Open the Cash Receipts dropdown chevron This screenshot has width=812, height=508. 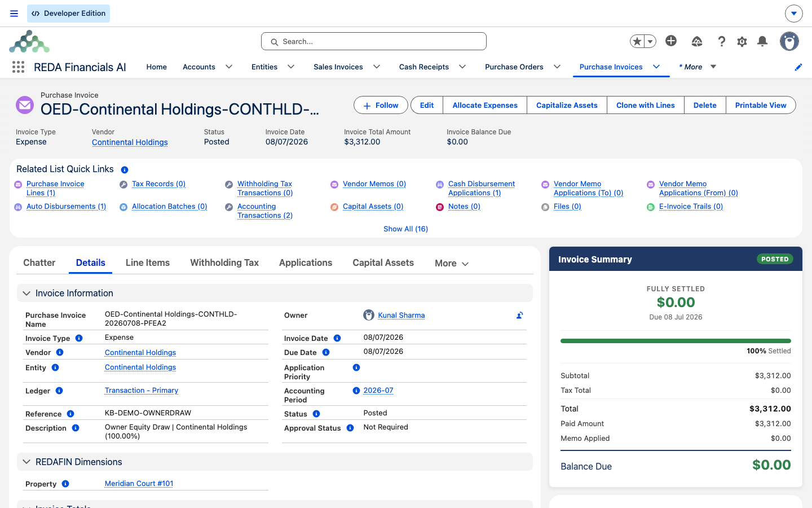tap(462, 67)
